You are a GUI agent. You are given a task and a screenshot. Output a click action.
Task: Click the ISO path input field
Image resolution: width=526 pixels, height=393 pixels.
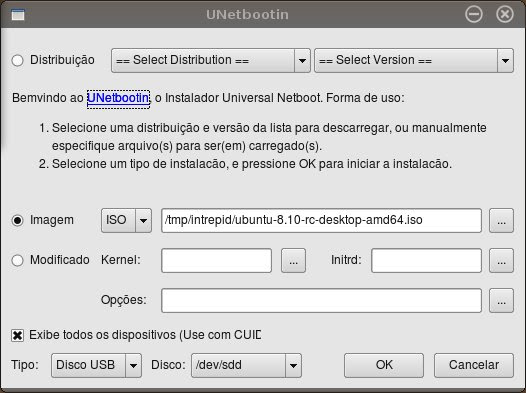321,220
